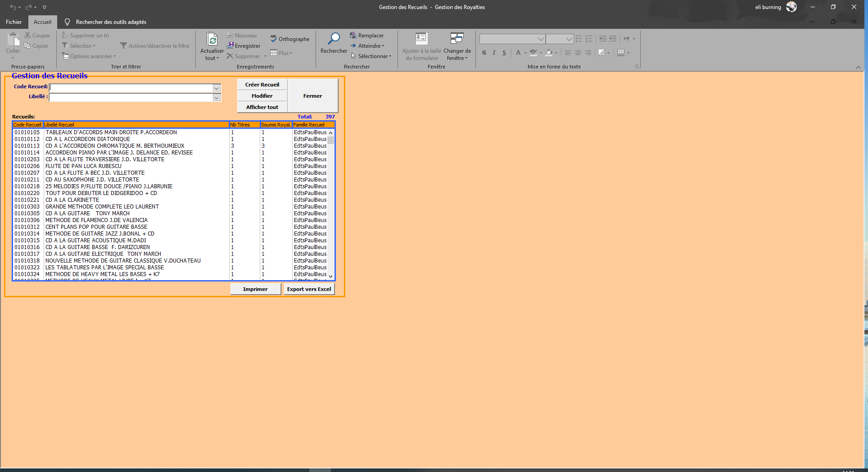This screenshot has width=868, height=472.
Task: Click the numbered list icon
Action: click(x=589, y=39)
